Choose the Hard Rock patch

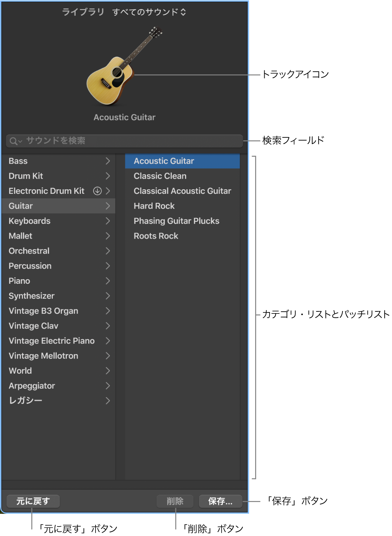click(154, 206)
